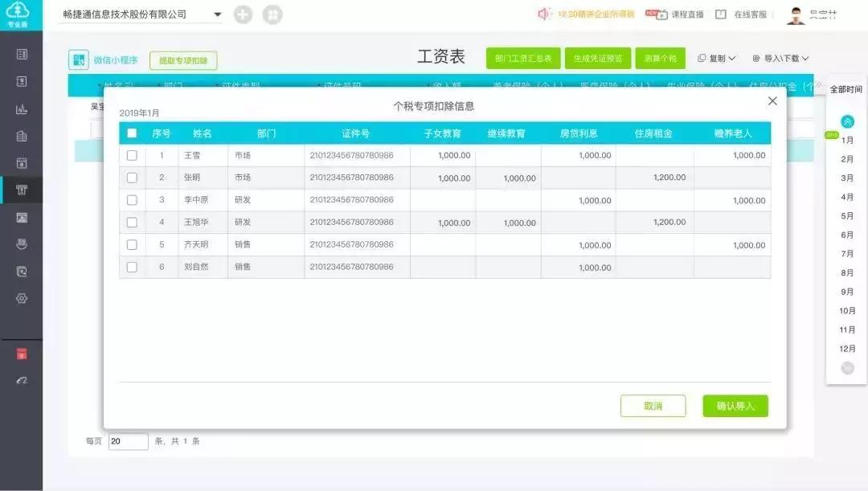Open the 复制 copy dropdown
The image size is (868, 491).
(x=720, y=57)
